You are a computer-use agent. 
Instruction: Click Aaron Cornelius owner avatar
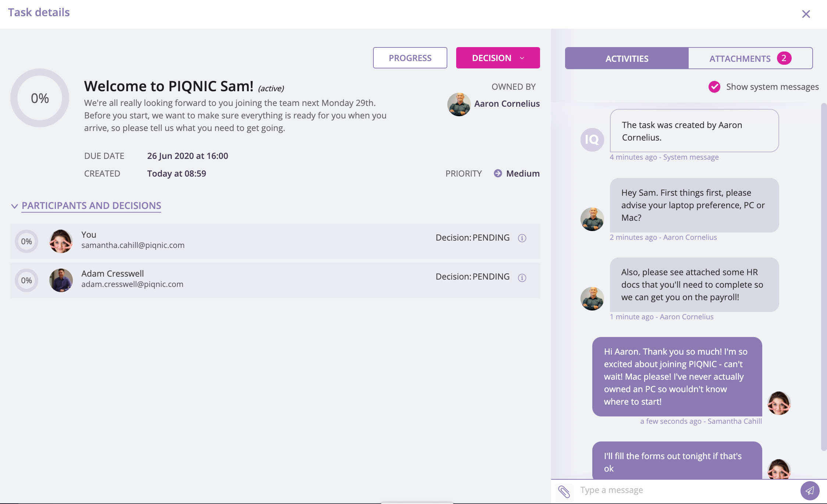pos(459,104)
